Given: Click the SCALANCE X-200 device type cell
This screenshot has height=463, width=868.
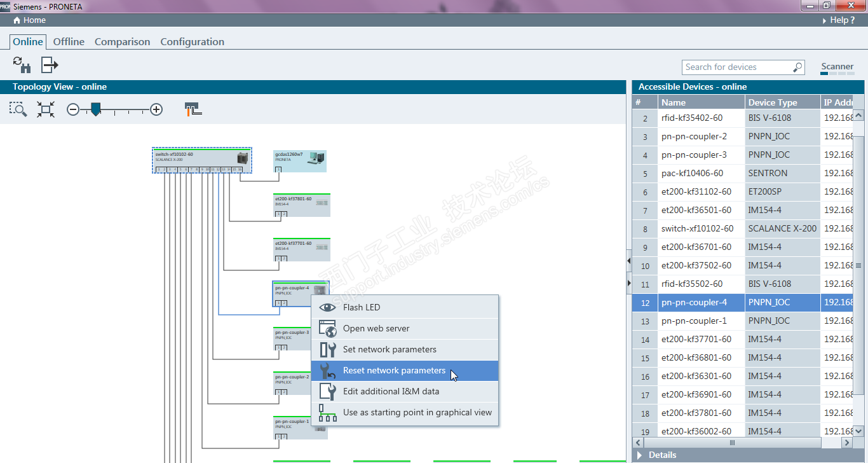Looking at the screenshot, I should point(782,229).
